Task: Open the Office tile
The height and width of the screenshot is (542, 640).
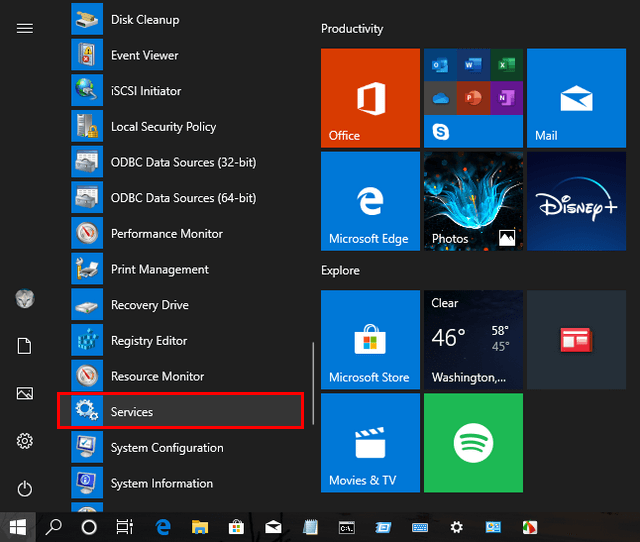Action: pyautogui.click(x=370, y=98)
